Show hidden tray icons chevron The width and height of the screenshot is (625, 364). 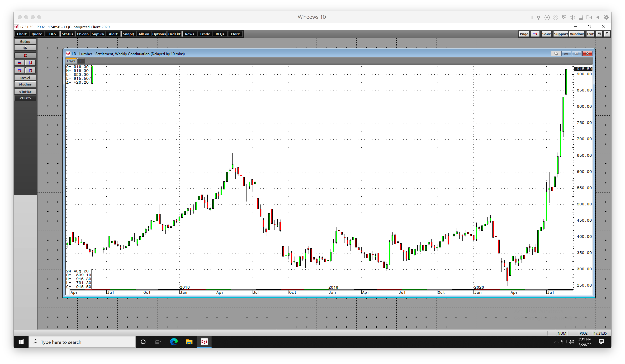click(556, 342)
